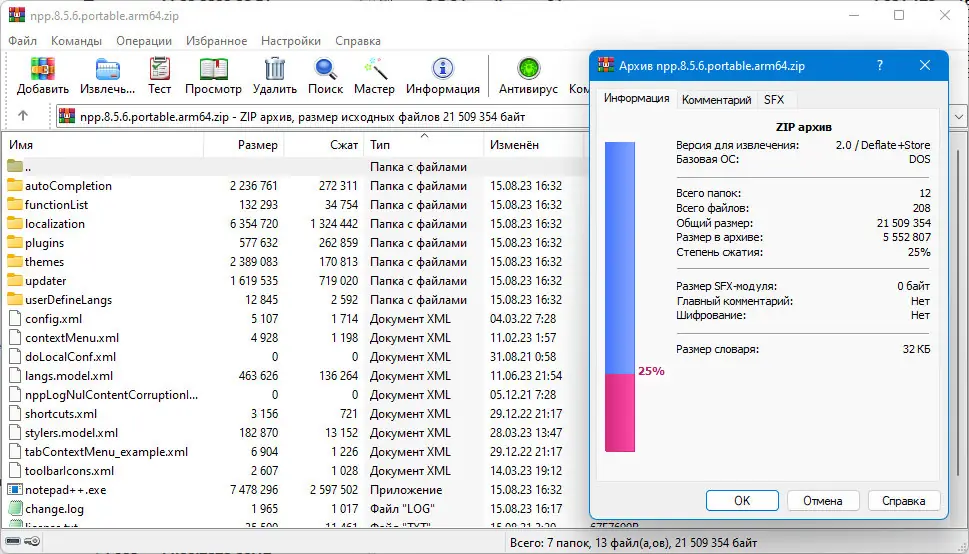This screenshot has width=969, height=554.
Task: Sort by the Имя column header
Action: click(104, 145)
